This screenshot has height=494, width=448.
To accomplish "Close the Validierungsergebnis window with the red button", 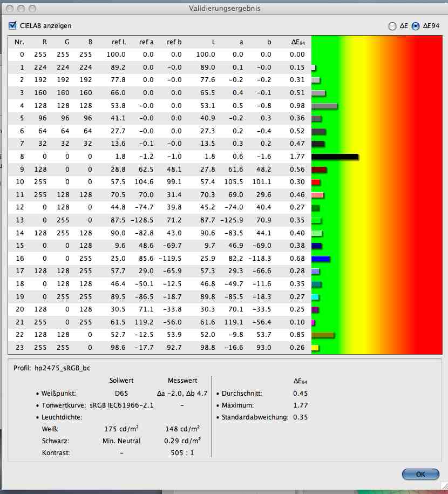I will [11, 9].
